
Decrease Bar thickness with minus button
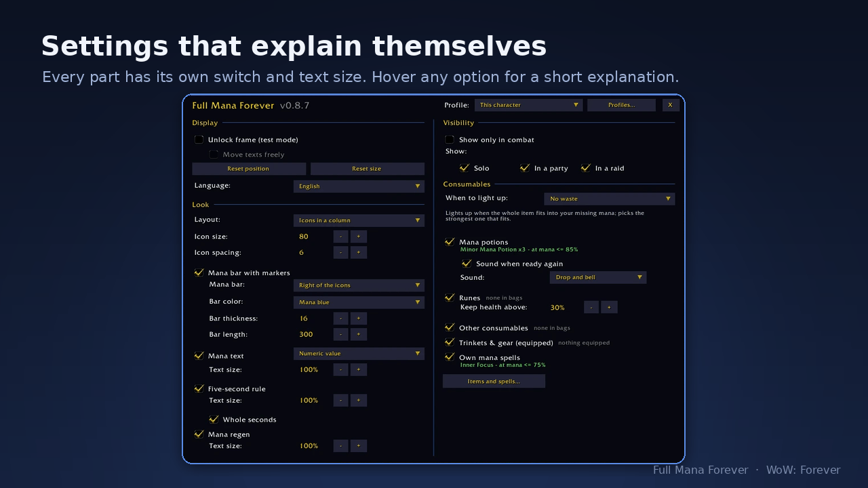[341, 318]
